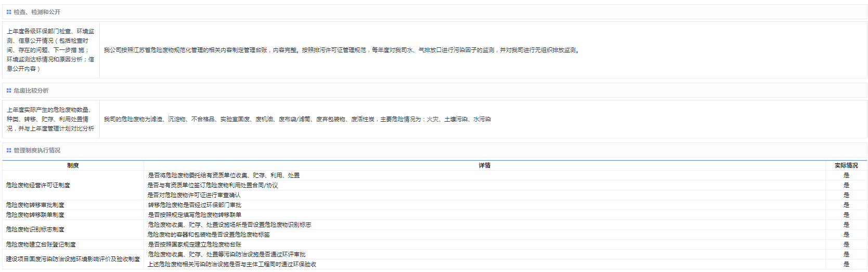Click the label cell starting 上年度实际产生的危险废物数量
The image size is (868, 272).
point(50,119)
